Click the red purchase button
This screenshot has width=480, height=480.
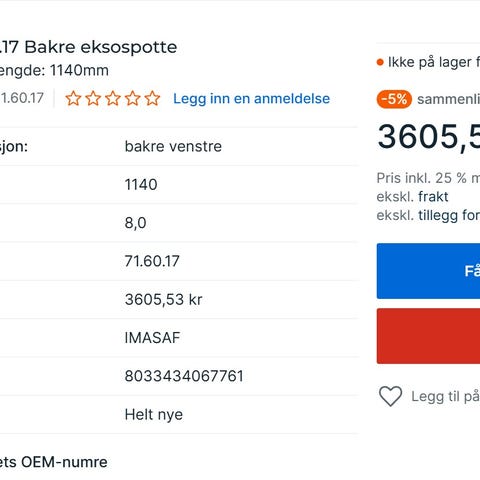428,336
